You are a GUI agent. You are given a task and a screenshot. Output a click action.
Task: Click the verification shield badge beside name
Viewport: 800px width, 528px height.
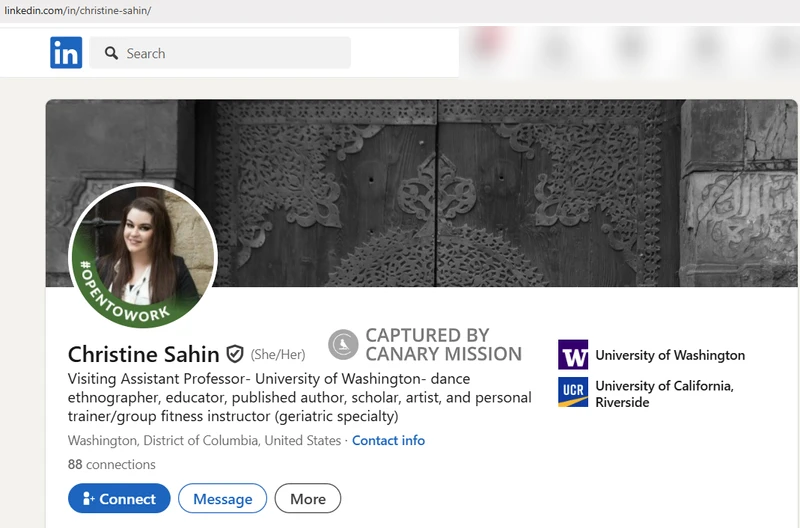point(235,354)
